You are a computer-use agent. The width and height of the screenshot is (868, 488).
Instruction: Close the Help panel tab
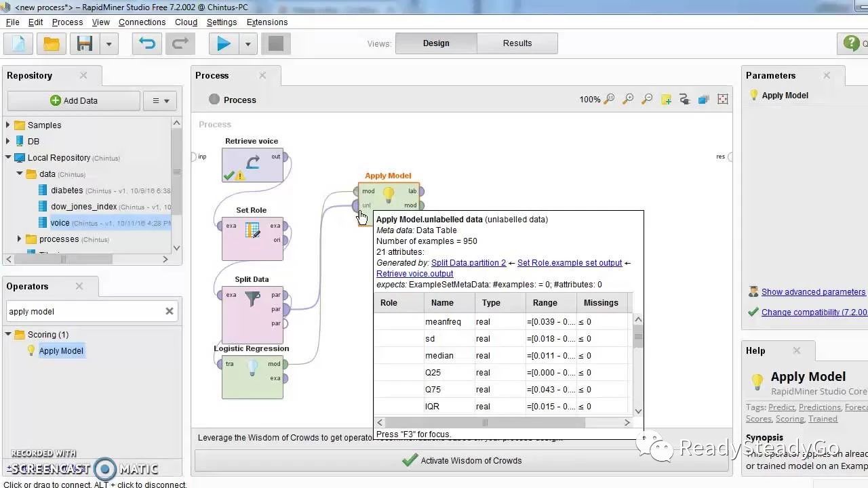tap(797, 350)
